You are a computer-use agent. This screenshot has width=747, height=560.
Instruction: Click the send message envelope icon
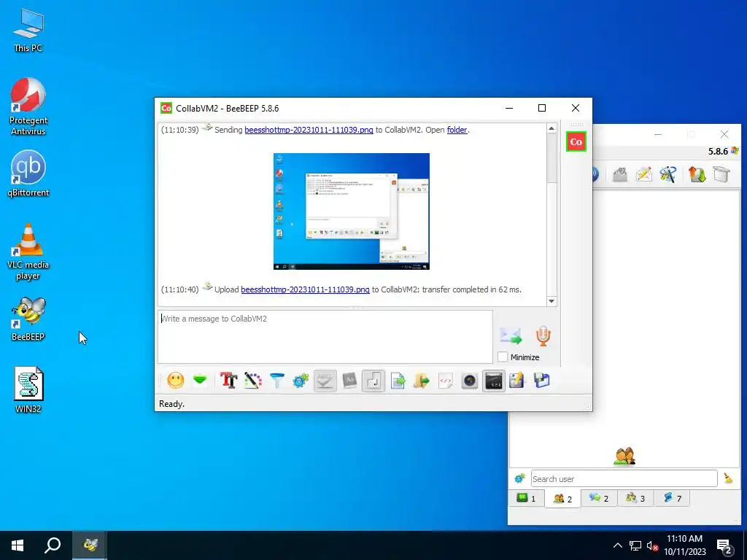511,335
